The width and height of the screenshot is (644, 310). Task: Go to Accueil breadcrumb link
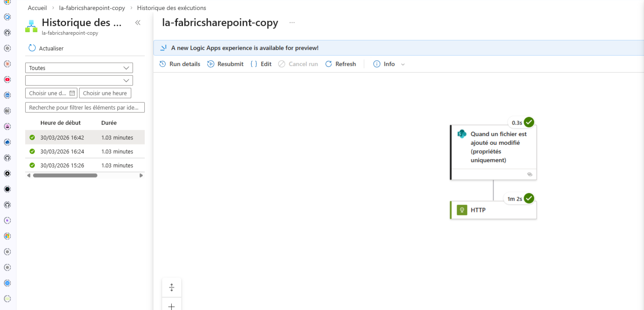37,8
